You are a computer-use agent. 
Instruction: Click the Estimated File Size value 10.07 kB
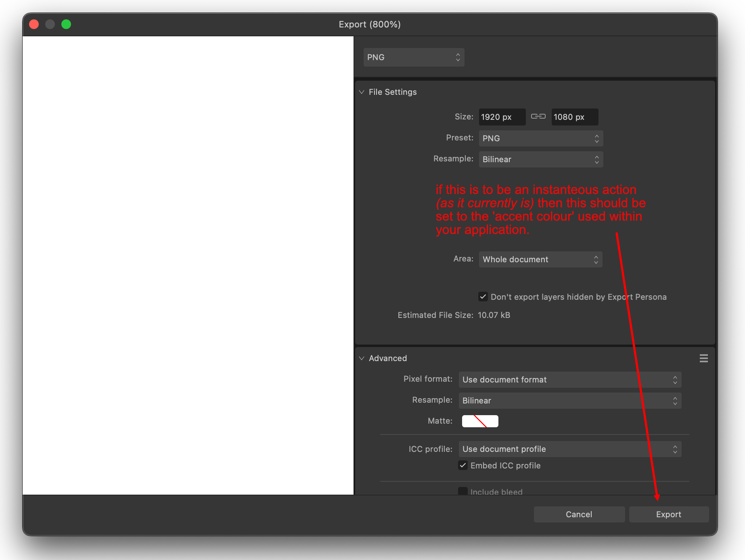click(x=494, y=315)
